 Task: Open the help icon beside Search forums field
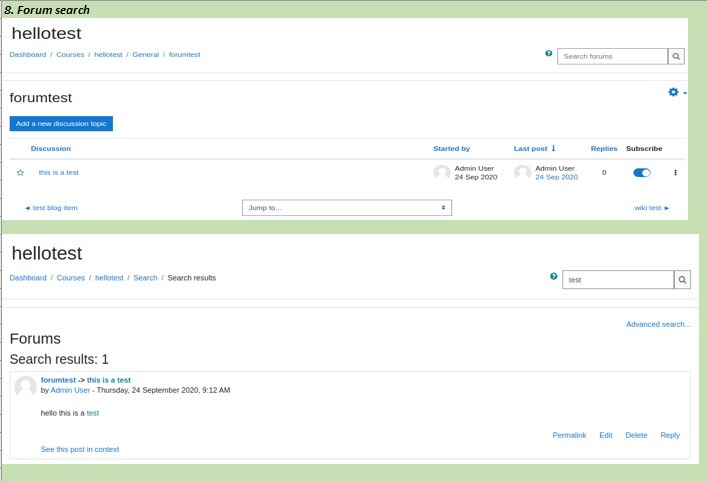(x=549, y=53)
